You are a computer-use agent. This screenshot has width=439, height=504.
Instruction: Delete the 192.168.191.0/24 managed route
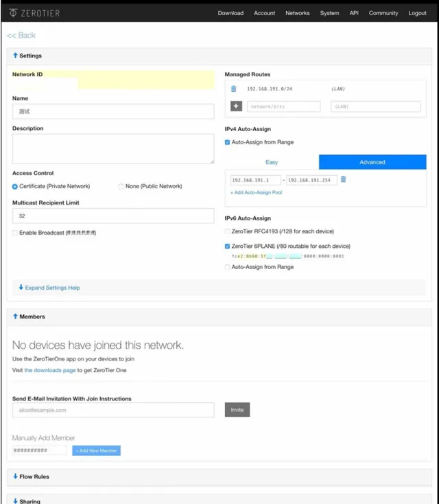click(x=234, y=89)
